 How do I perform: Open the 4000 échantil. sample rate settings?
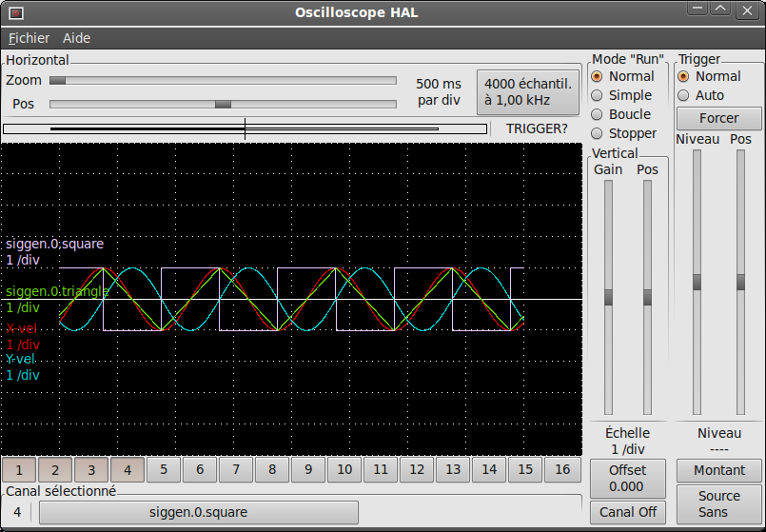527,92
